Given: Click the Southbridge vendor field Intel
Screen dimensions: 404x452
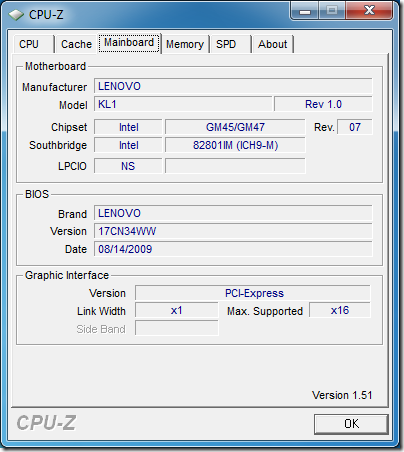Looking at the screenshot, I should [x=128, y=145].
